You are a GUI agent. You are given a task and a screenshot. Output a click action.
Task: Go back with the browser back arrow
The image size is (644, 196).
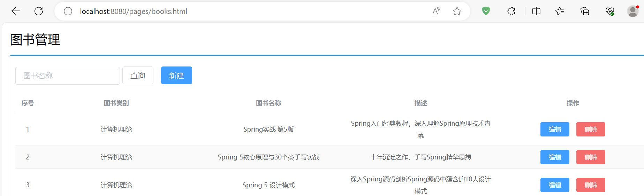click(x=16, y=11)
